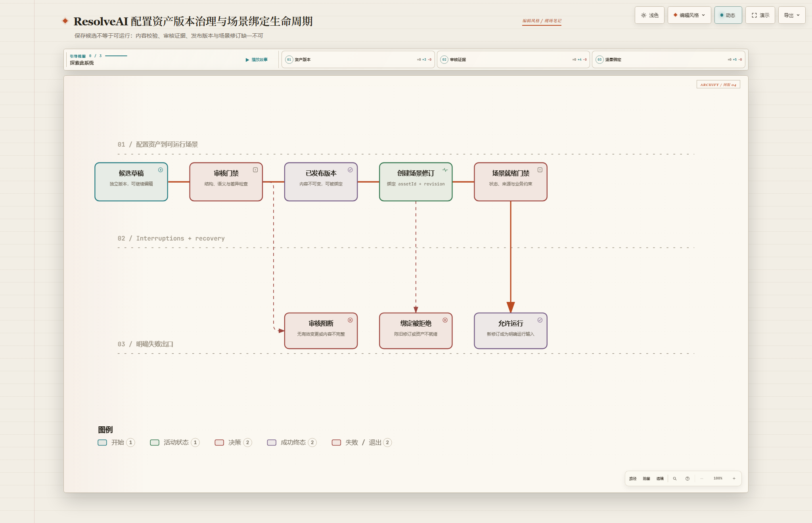Open the help question-mark icon
This screenshot has height=523, width=812.
coord(688,479)
